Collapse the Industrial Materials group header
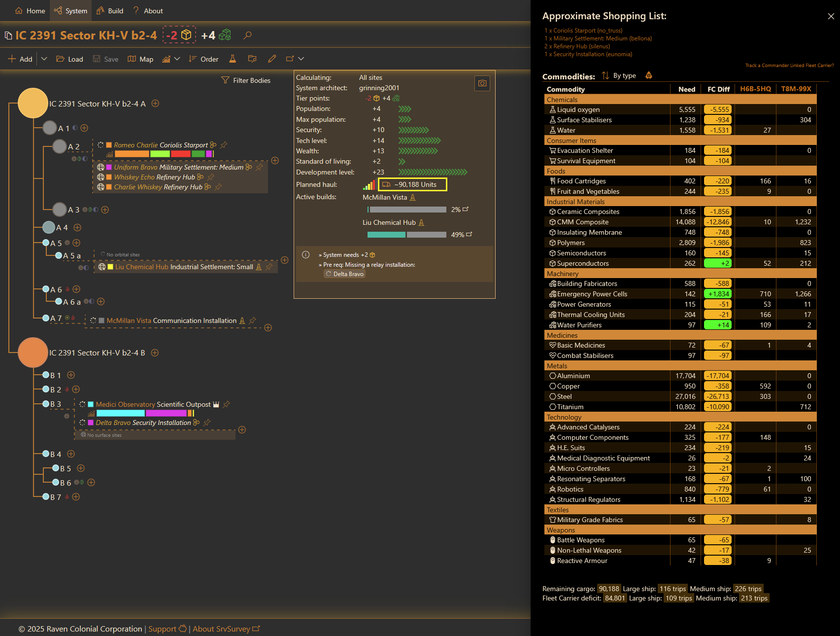Viewport: 840px width, 636px height. 680,202
